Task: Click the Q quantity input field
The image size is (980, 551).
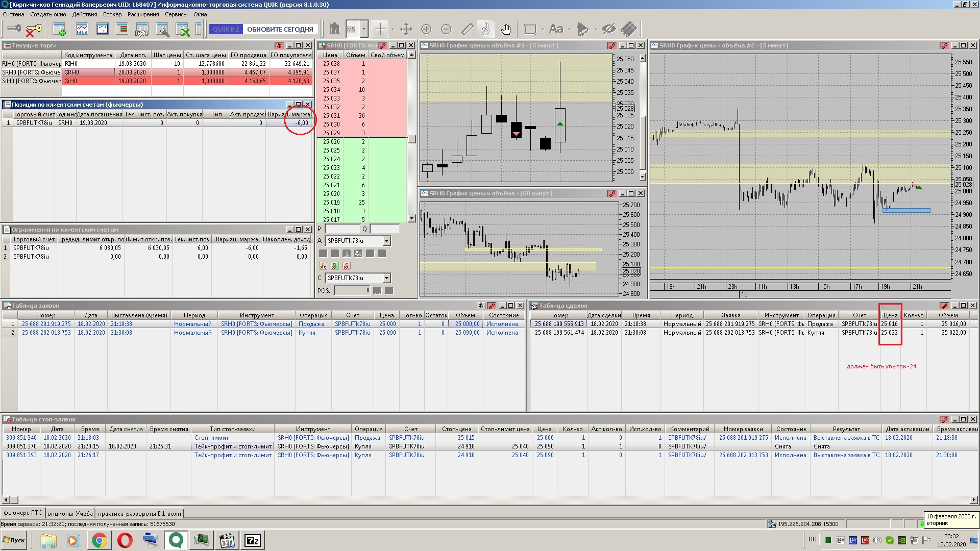Action: [384, 229]
